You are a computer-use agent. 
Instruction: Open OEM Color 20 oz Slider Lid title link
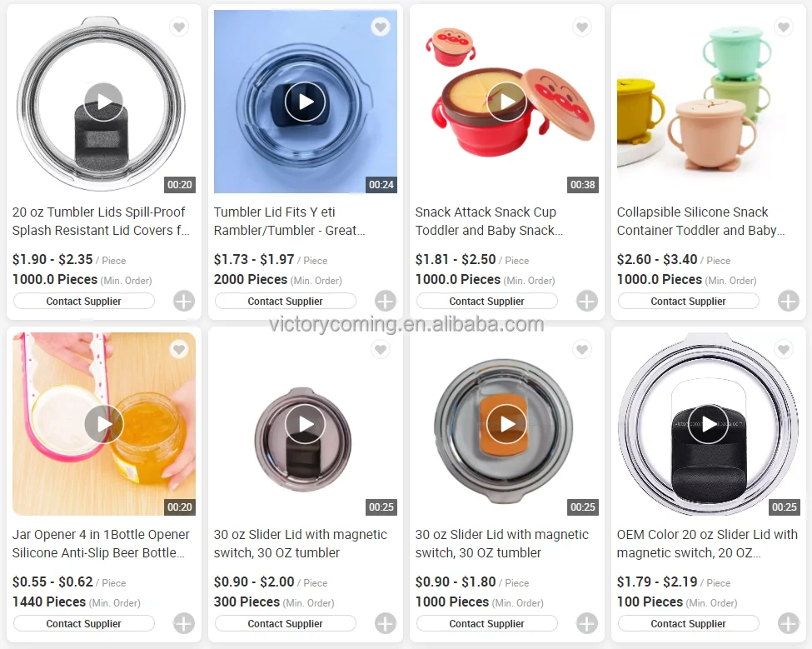click(707, 543)
